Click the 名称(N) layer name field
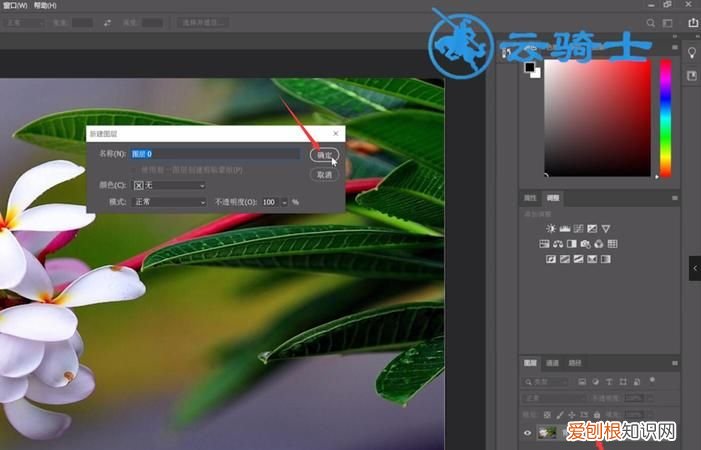Viewport: 701px width, 450px height. 215,154
